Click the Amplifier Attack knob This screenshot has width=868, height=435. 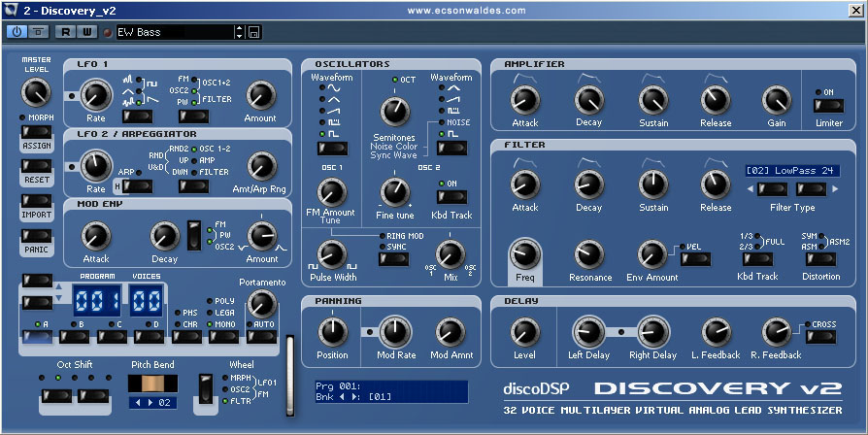(524, 101)
